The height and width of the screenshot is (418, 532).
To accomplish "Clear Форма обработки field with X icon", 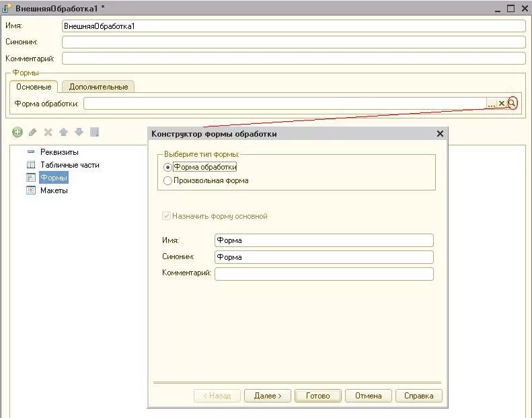I will pos(502,103).
